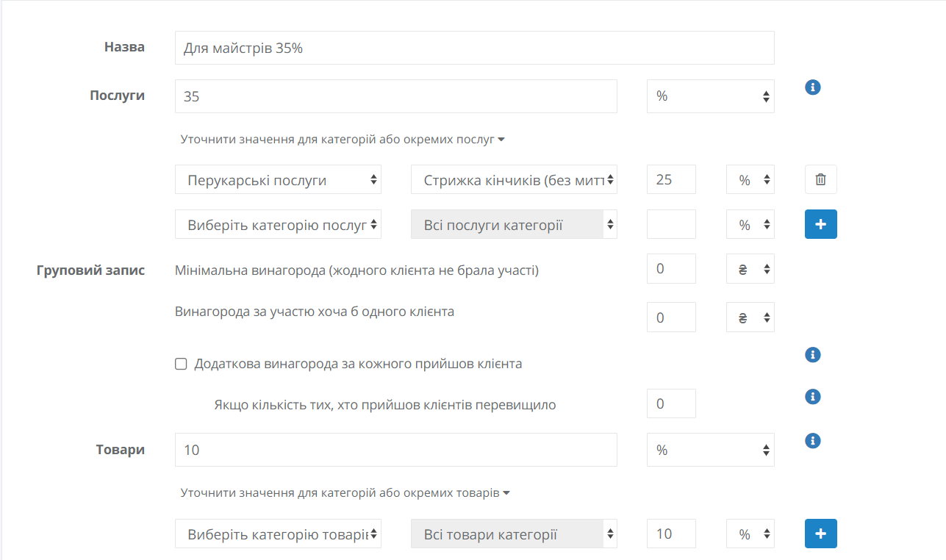946x560 pixels.
Task: Open currency dropdown for Мінімальна винагорода
Action: point(750,270)
